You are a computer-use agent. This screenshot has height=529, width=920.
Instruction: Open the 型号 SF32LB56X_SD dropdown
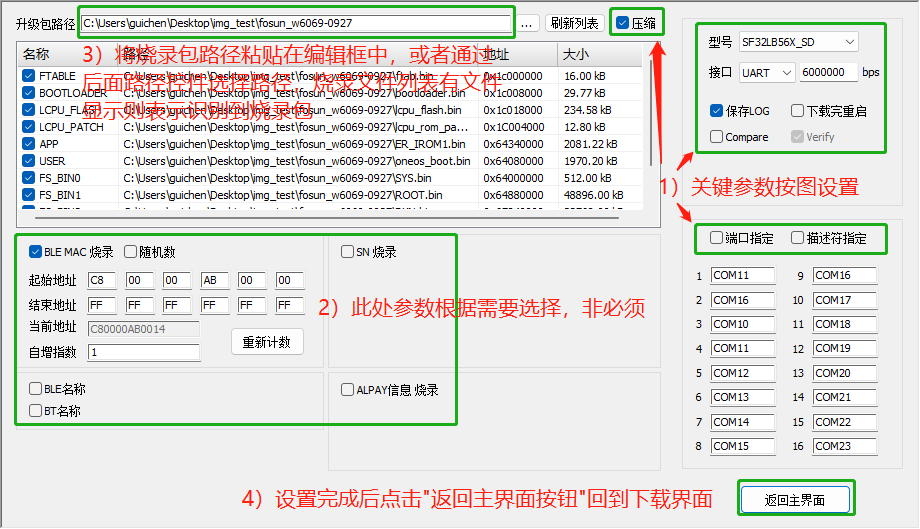click(x=797, y=42)
